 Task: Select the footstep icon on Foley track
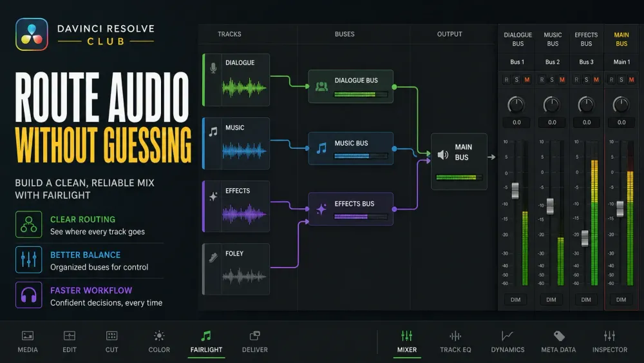[x=213, y=257]
